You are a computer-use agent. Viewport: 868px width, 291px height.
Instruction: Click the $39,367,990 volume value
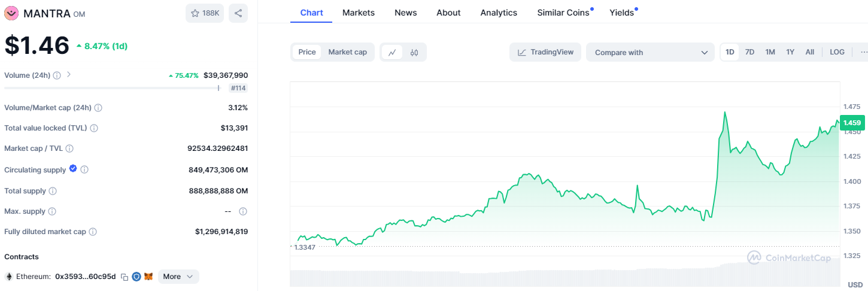[226, 75]
